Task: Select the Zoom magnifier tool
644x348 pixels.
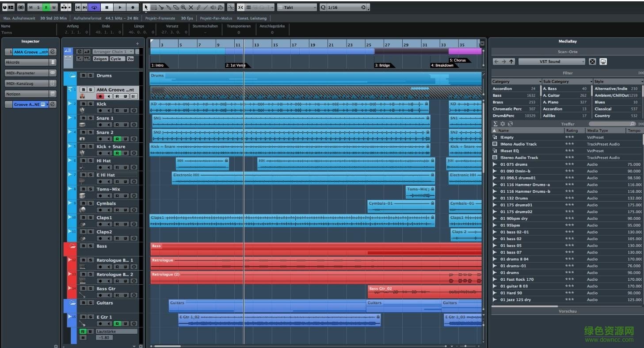Action: tap(184, 7)
